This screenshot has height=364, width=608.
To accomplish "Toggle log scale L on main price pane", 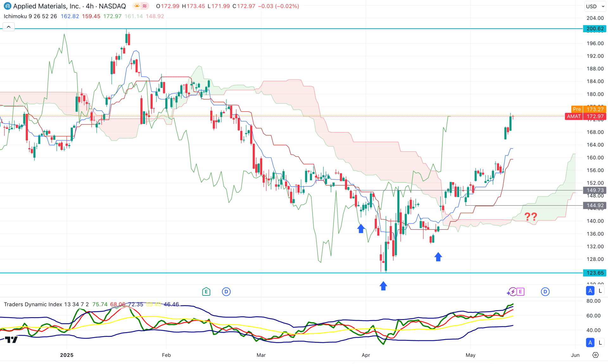I will 600,291.
